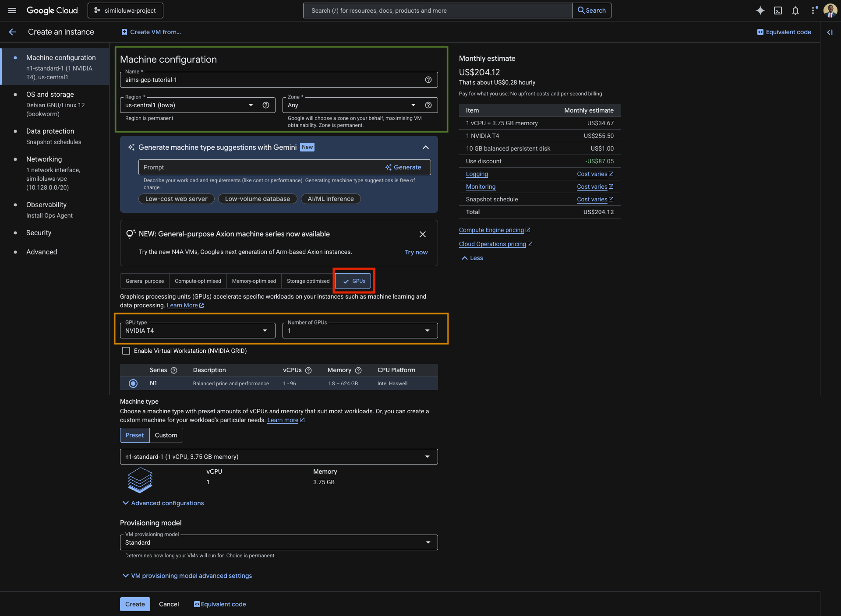Image resolution: width=841 pixels, height=616 pixels.
Task: Open the Number of GPUs dropdown
Action: click(427, 331)
